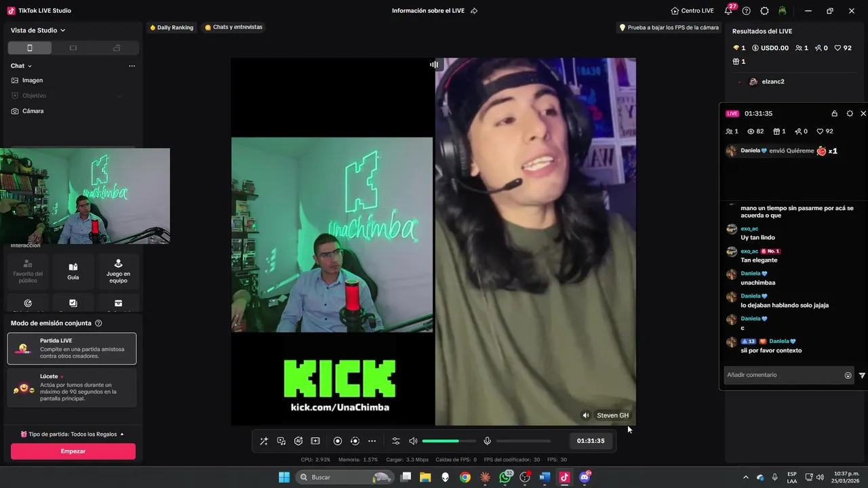Share via Información sobre el LIVE arrow

pos(474,11)
